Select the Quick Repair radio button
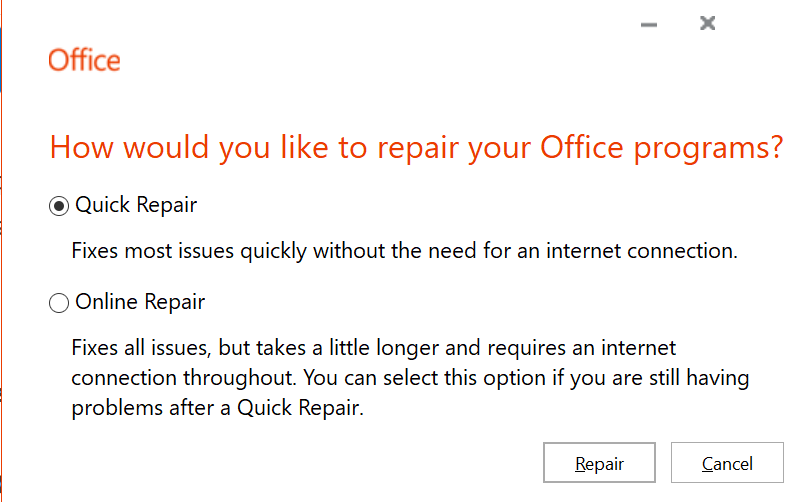The width and height of the screenshot is (799, 502). [60, 206]
